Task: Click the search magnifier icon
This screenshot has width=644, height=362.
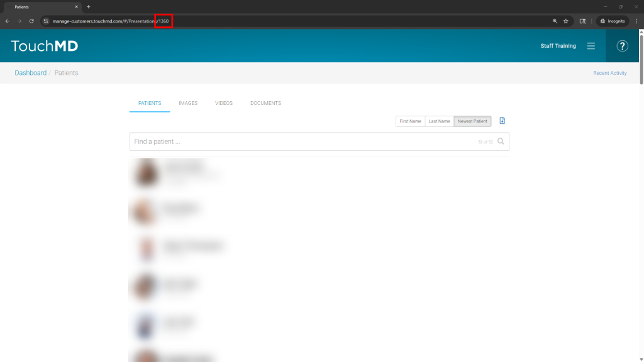Action: point(501,141)
